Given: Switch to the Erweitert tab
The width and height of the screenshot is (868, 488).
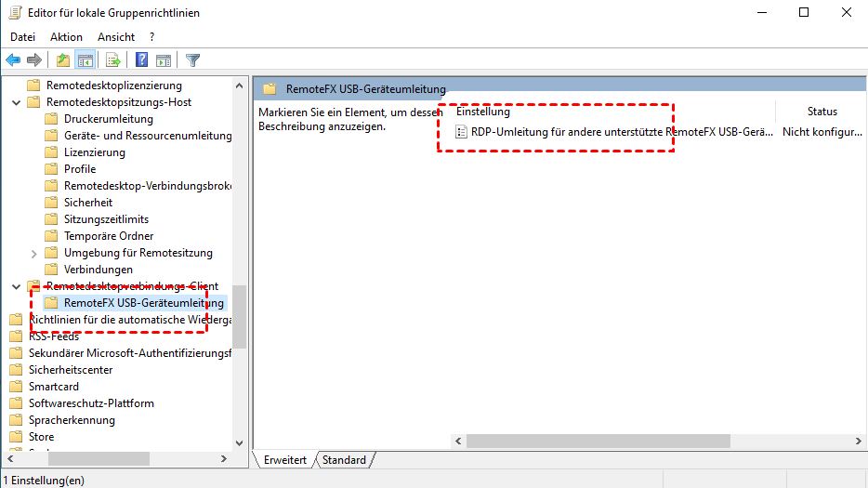Looking at the screenshot, I should tap(285, 460).
